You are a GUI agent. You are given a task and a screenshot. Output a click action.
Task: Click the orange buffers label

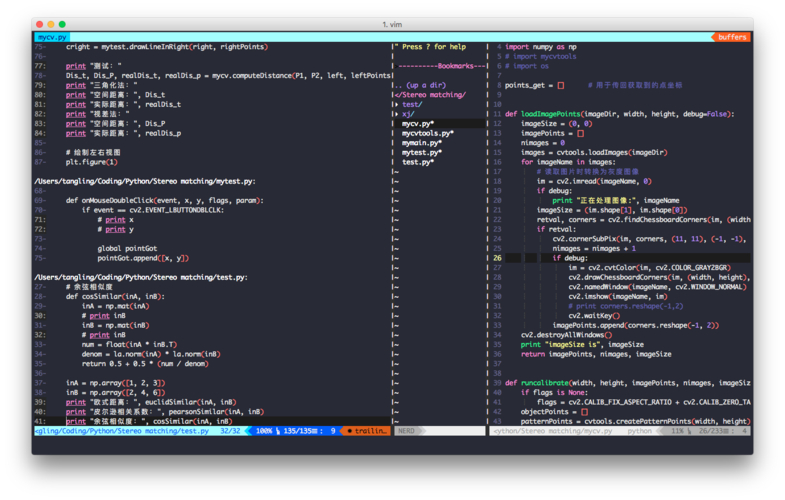[731, 37]
